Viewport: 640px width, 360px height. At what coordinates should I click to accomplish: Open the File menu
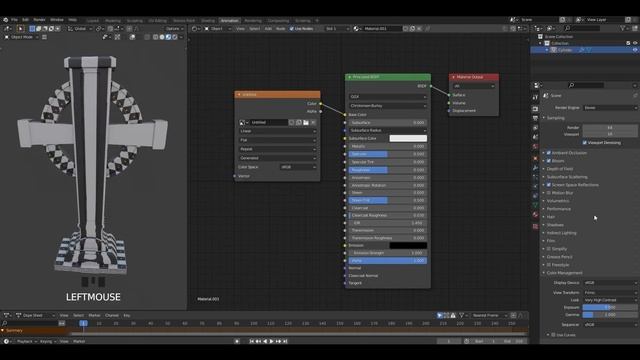pyautogui.click(x=14, y=20)
